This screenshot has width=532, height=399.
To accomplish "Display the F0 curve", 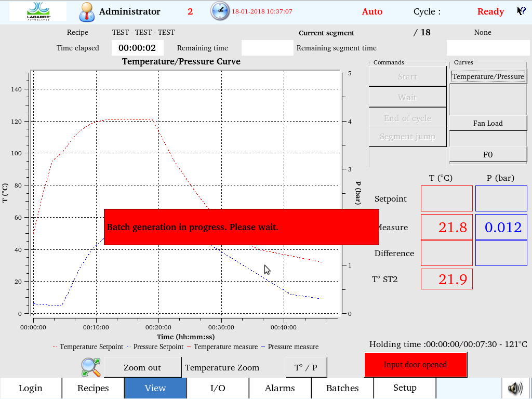I will tap(488, 154).
